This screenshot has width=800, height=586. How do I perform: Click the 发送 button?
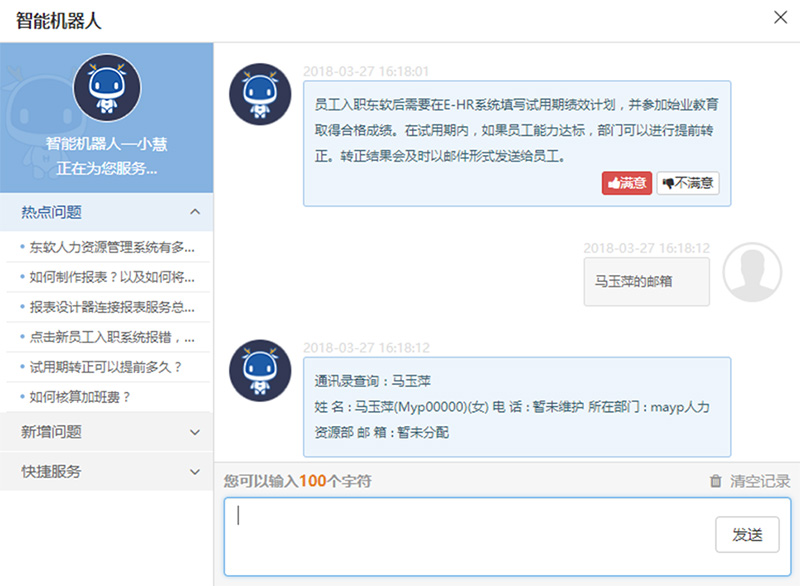747,534
